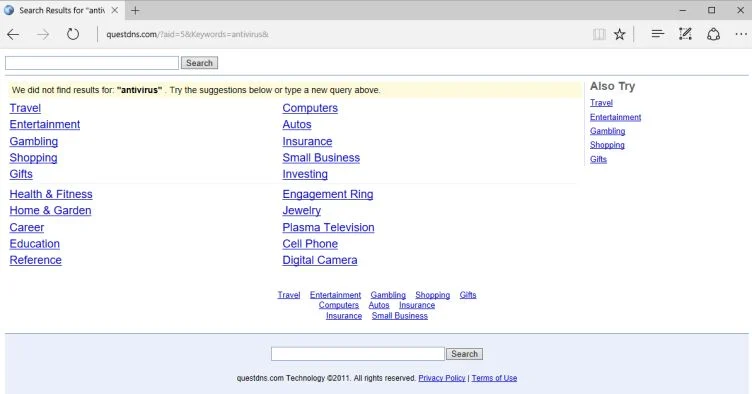The image size is (752, 394).
Task: Click the top Search button
Action: pos(199,63)
